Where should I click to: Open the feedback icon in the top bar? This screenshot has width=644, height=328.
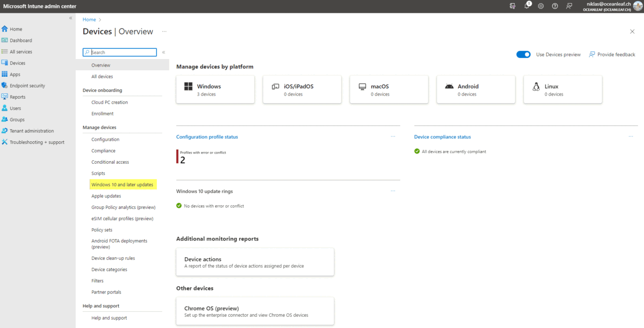click(569, 6)
